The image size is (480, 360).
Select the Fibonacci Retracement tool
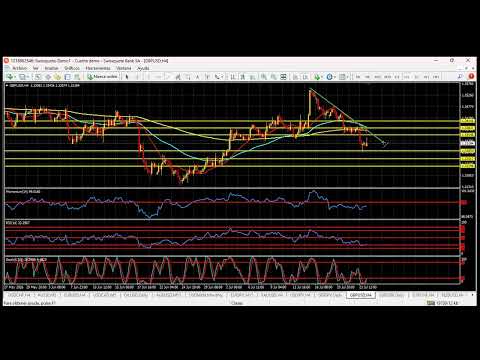[188, 77]
